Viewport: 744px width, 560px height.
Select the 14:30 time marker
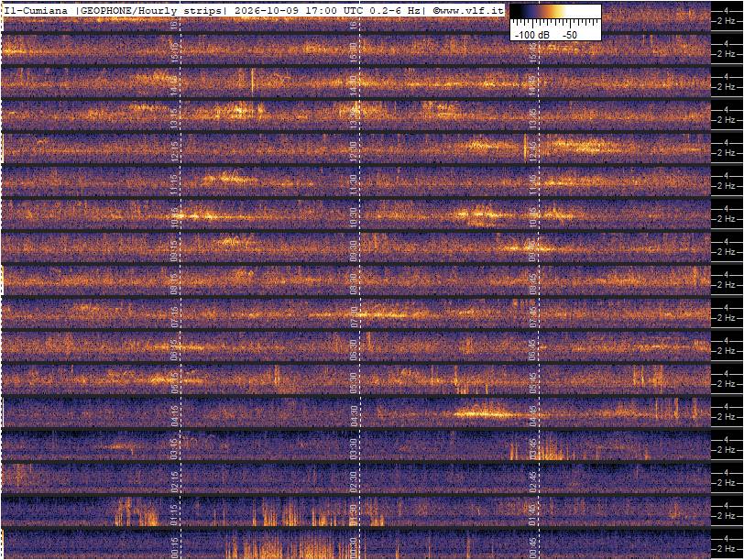pos(353,86)
